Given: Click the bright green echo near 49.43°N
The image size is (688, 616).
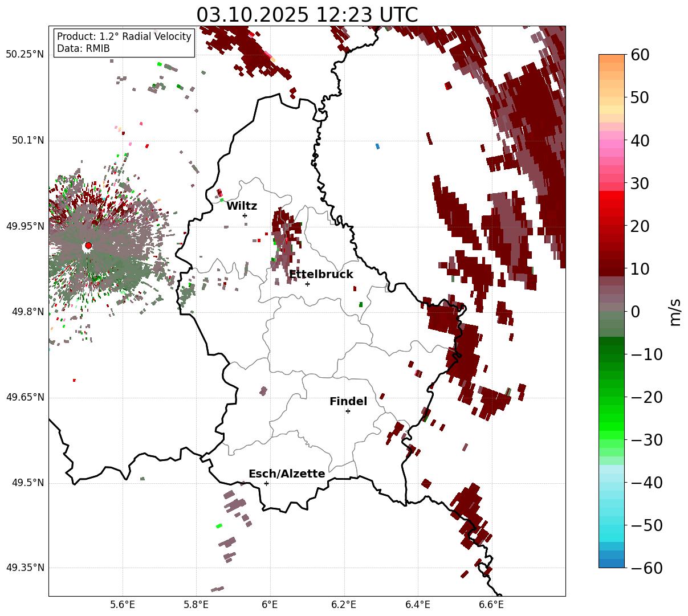Looking at the screenshot, I should [219, 526].
